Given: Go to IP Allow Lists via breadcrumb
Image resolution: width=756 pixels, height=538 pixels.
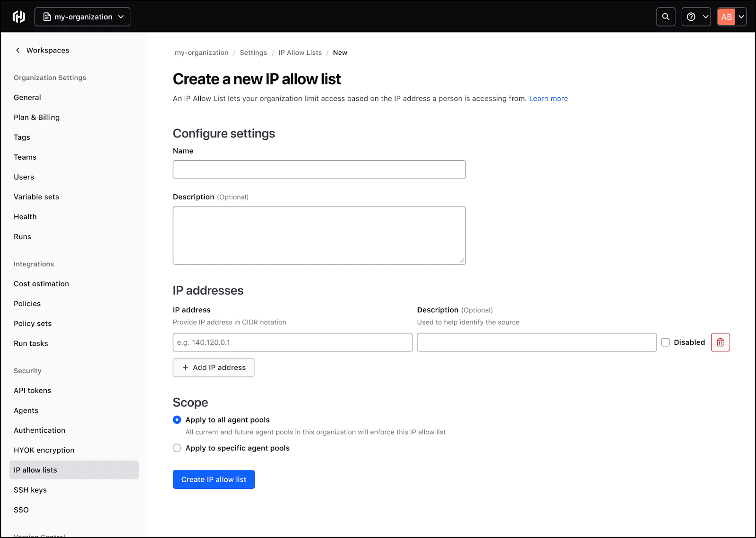Looking at the screenshot, I should (300, 52).
